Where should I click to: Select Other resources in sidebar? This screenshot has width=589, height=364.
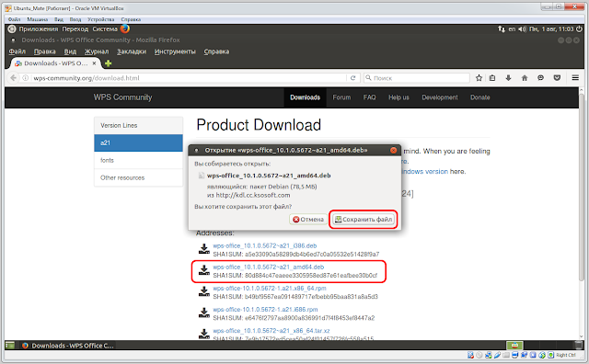click(138, 178)
